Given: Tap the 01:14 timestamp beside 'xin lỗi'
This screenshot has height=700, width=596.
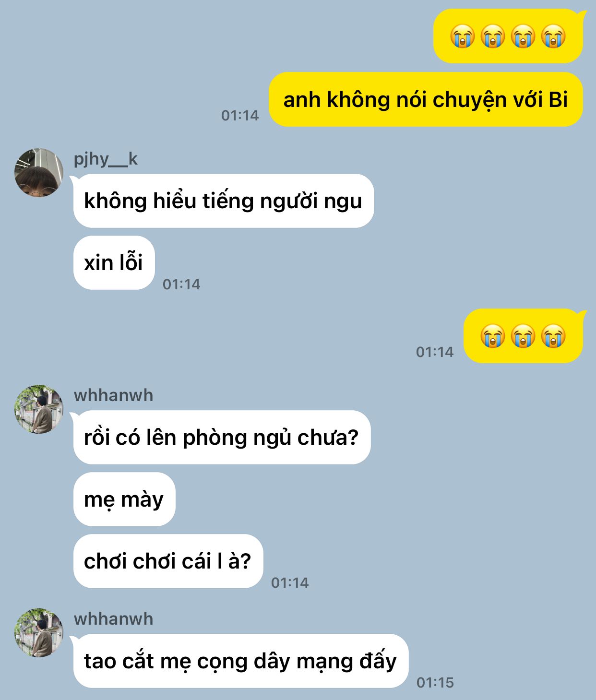Looking at the screenshot, I should 181,284.
